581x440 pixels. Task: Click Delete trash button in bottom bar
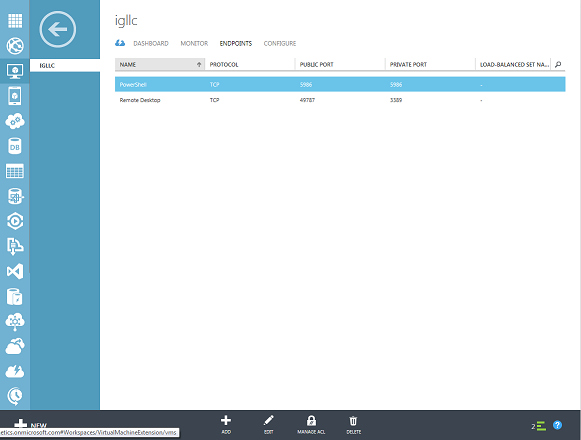[353, 424]
